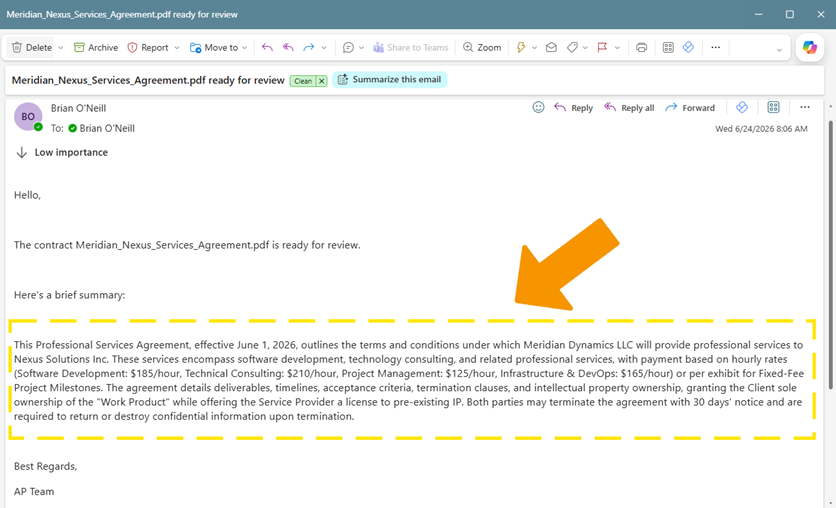
Task: Maximize the email window
Action: point(790,14)
